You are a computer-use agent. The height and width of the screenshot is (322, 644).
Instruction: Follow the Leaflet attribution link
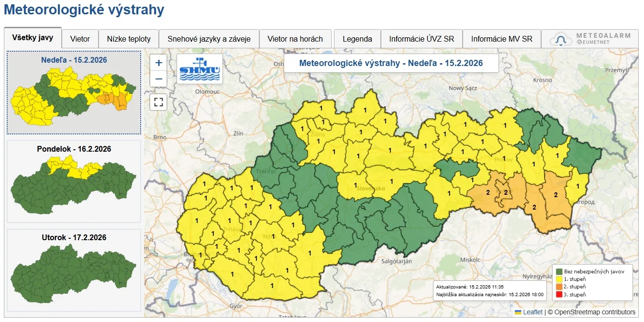(x=533, y=312)
